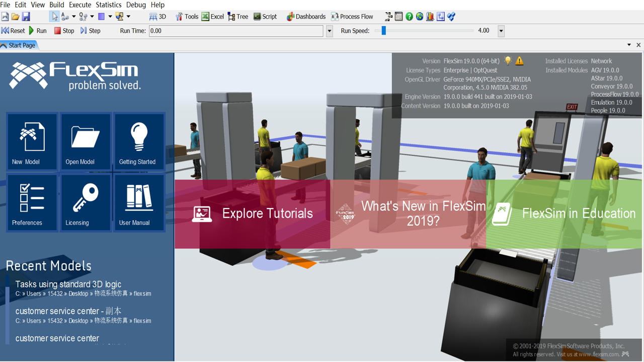Click the green help question-mark icon
Viewport: 644px width, 362px height.
pyautogui.click(x=409, y=17)
